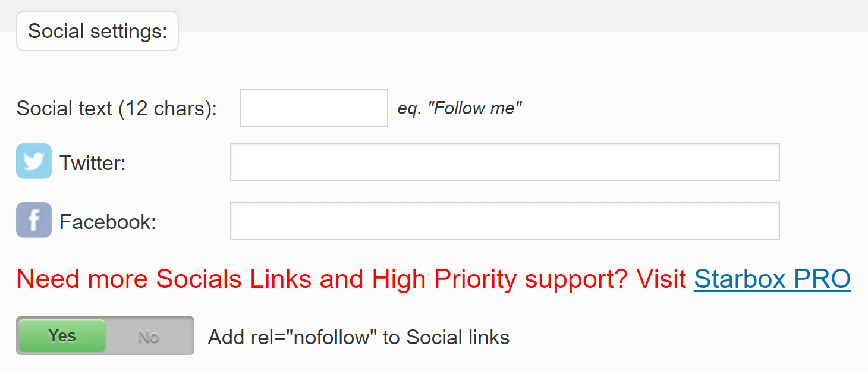Focus the Social text input box
The image size is (868, 374).
(314, 108)
